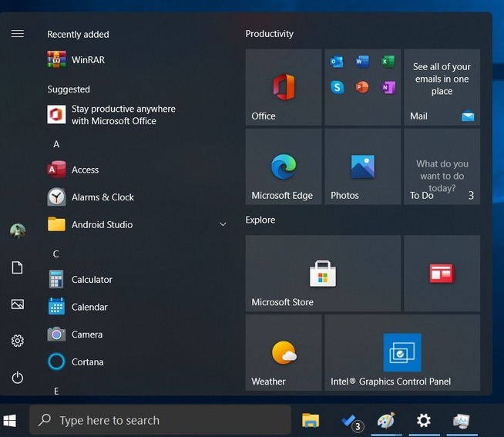Open suggested Microsoft Office promotion
Viewport: 504px width, 437px height.
coord(112,115)
